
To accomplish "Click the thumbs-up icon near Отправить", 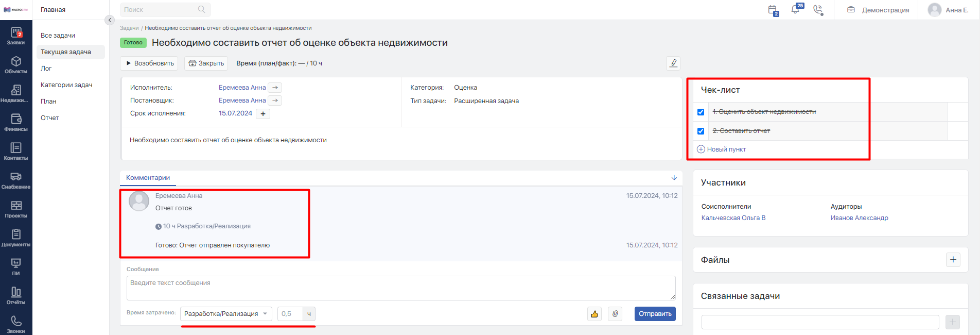I will point(594,314).
